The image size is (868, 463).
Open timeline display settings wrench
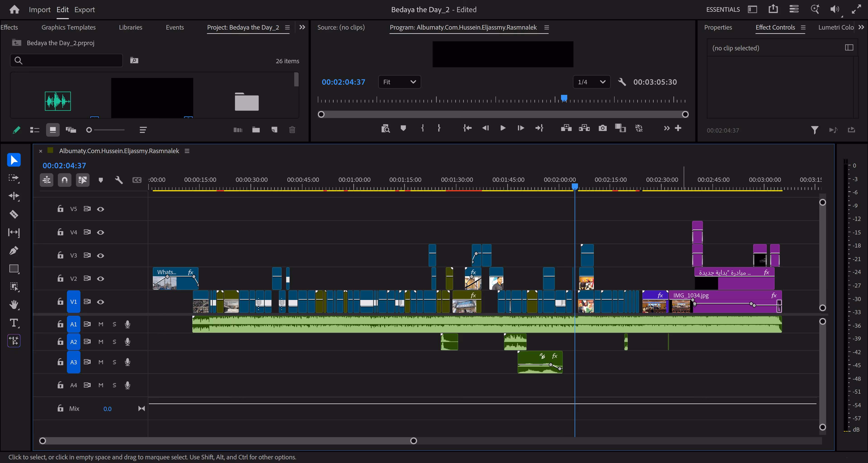[119, 180]
